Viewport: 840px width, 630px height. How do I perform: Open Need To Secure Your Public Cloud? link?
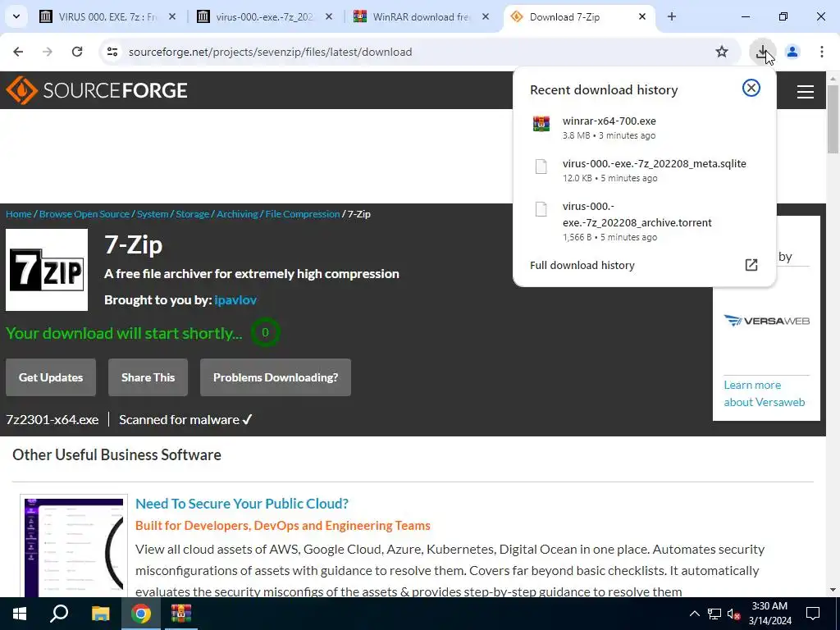[x=242, y=504]
